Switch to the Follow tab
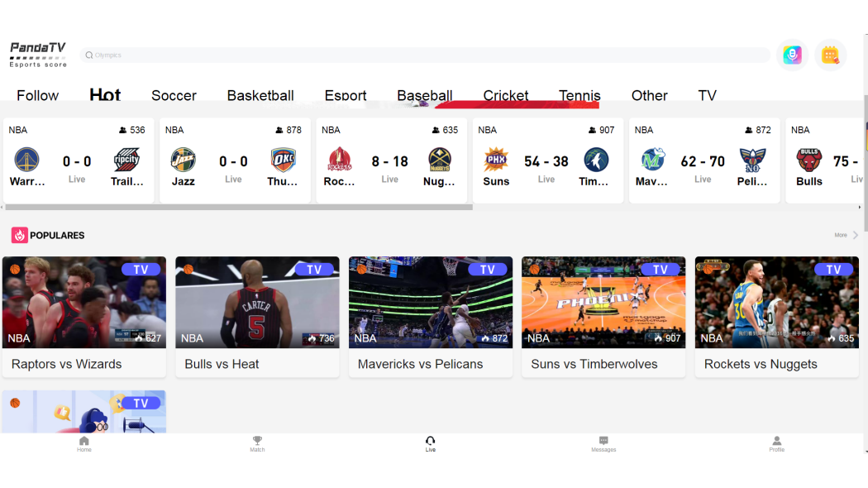This screenshot has height=488, width=868. pos(38,95)
